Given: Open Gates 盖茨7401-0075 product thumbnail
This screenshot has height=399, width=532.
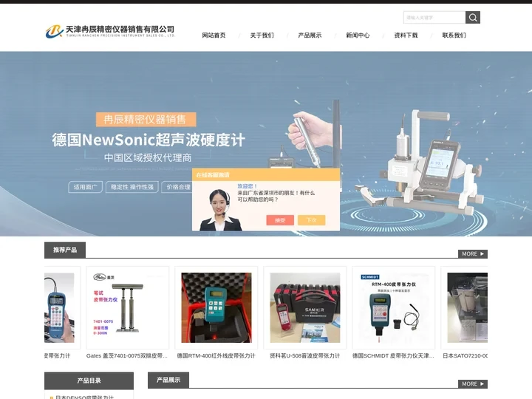Looking at the screenshot, I should pyautogui.click(x=128, y=307).
